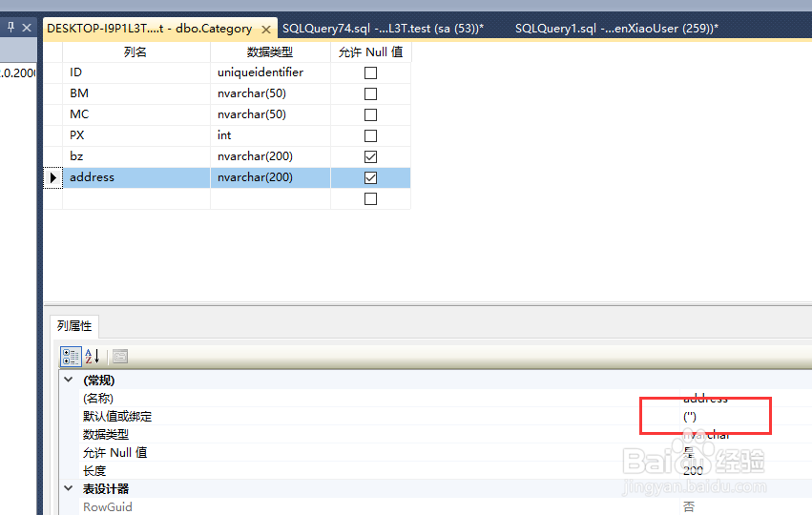Select the (名称) property row

pyautogui.click(x=446, y=398)
